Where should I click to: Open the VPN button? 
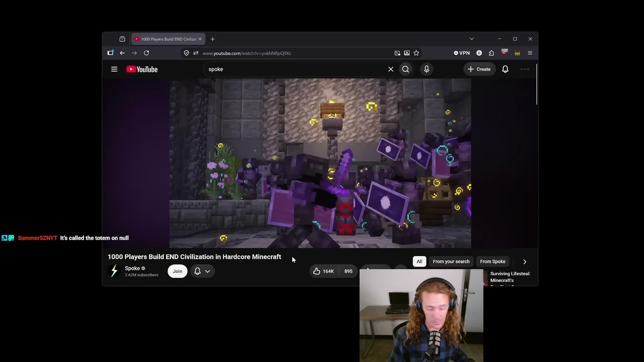pos(461,53)
